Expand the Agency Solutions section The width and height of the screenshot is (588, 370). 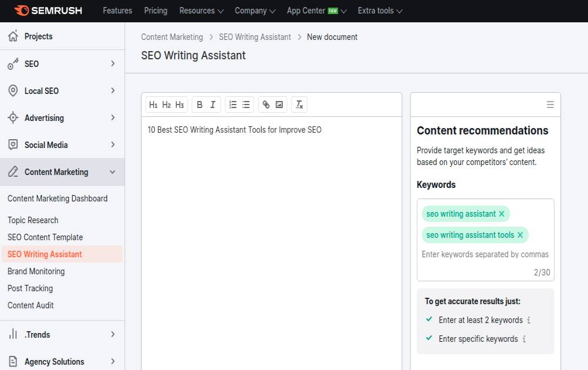tap(113, 361)
